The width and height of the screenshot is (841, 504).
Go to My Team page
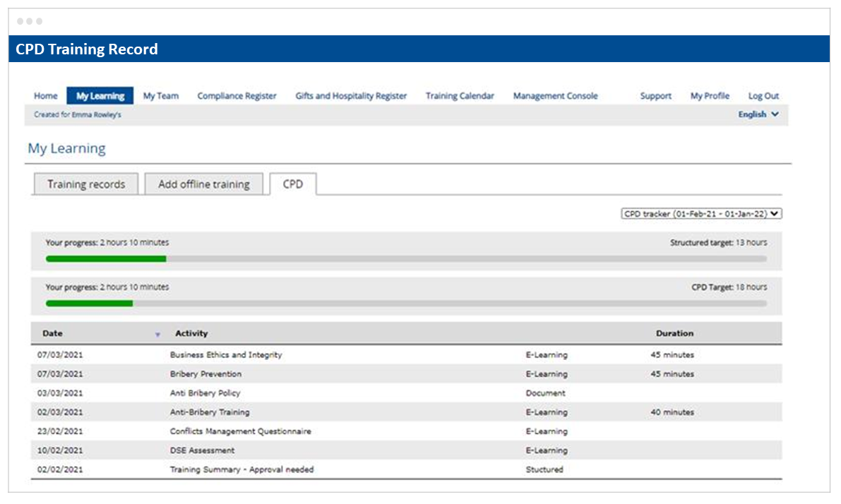pyautogui.click(x=161, y=96)
